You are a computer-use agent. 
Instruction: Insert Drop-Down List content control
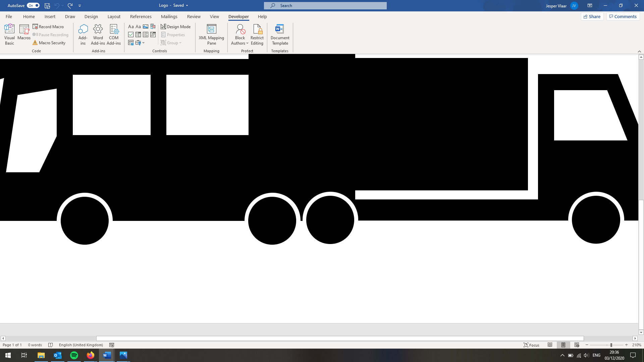146,35
